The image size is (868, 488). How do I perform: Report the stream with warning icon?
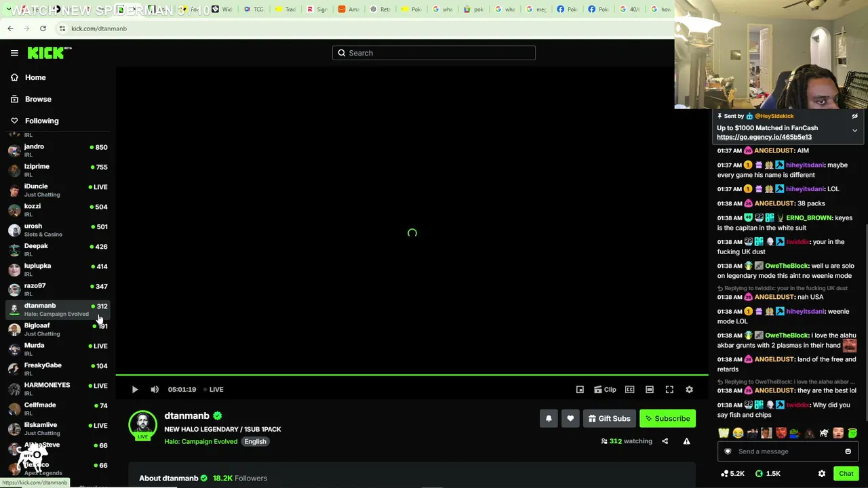click(x=686, y=441)
